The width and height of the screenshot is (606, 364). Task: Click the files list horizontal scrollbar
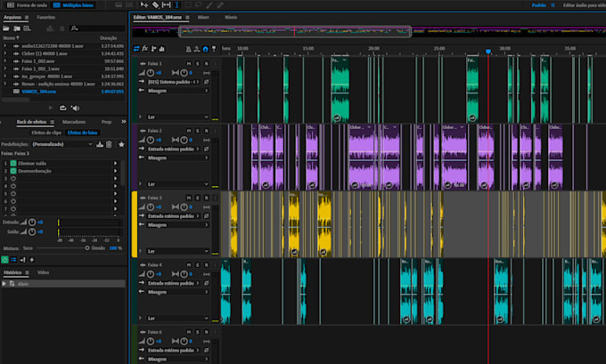click(x=15, y=99)
